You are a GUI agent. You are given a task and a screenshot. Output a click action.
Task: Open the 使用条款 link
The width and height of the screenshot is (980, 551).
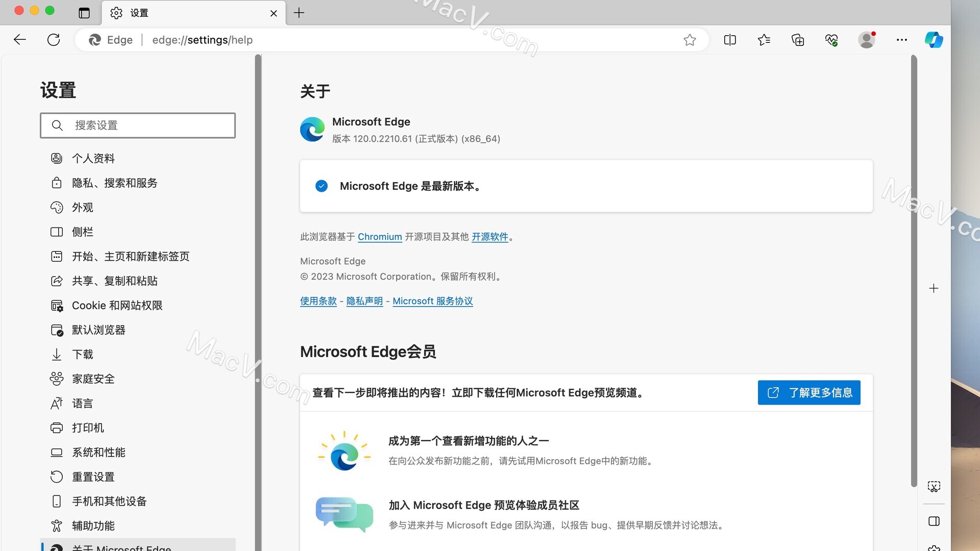[318, 301]
